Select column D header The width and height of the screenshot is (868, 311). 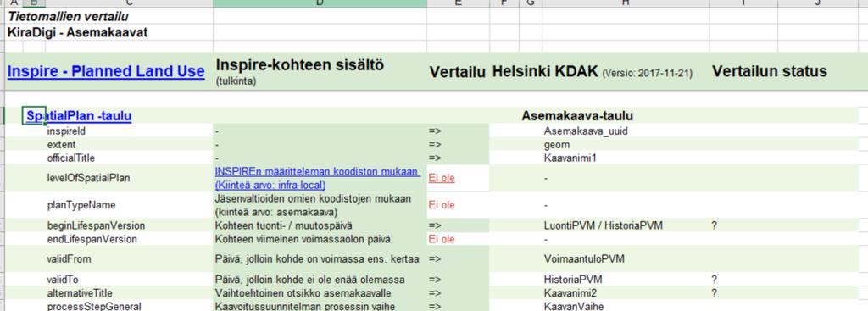coord(320,3)
